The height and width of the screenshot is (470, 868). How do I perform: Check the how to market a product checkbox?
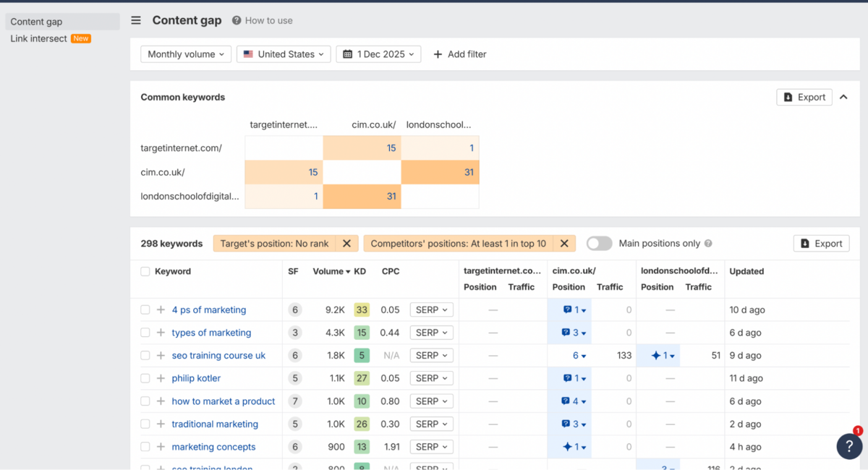click(145, 401)
